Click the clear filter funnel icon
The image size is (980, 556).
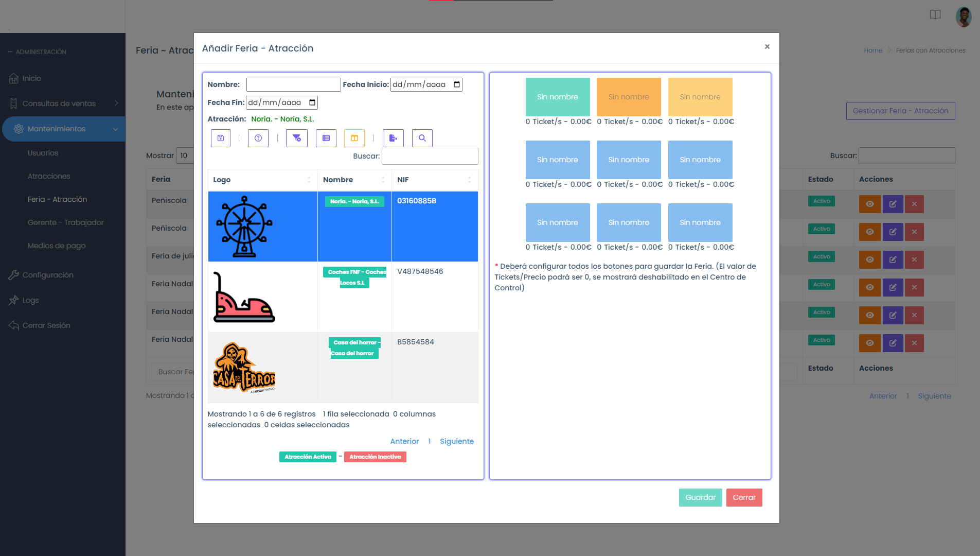[297, 138]
